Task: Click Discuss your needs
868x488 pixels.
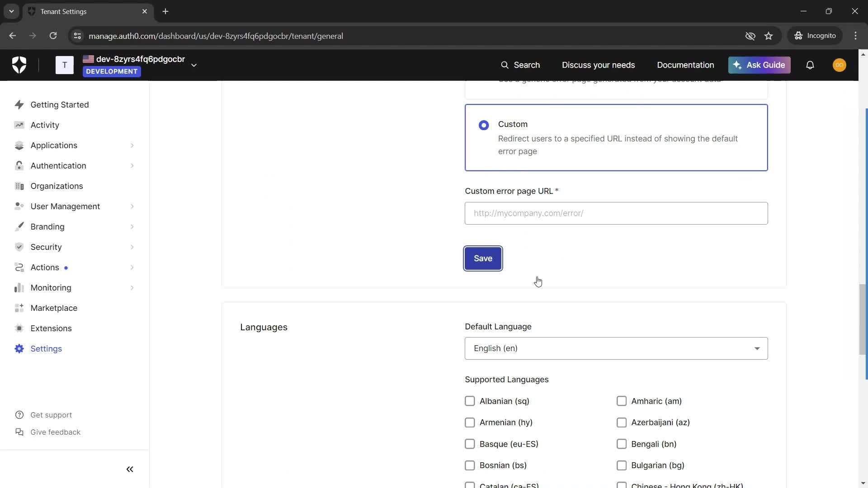Action: click(598, 65)
